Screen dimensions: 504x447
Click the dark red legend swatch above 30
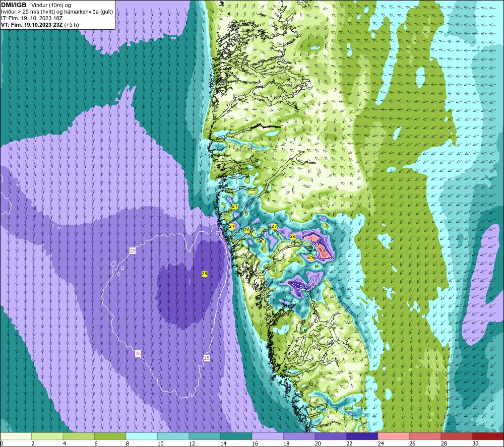click(x=488, y=436)
